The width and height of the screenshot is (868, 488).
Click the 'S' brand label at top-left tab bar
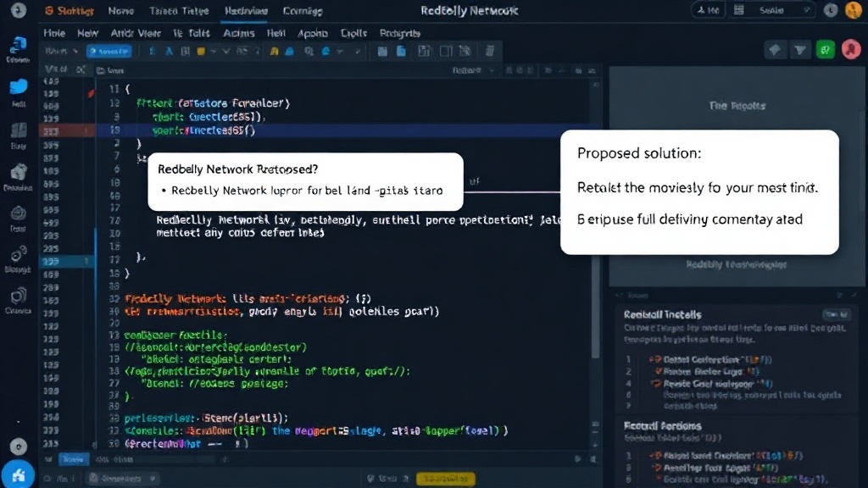[x=70, y=10]
